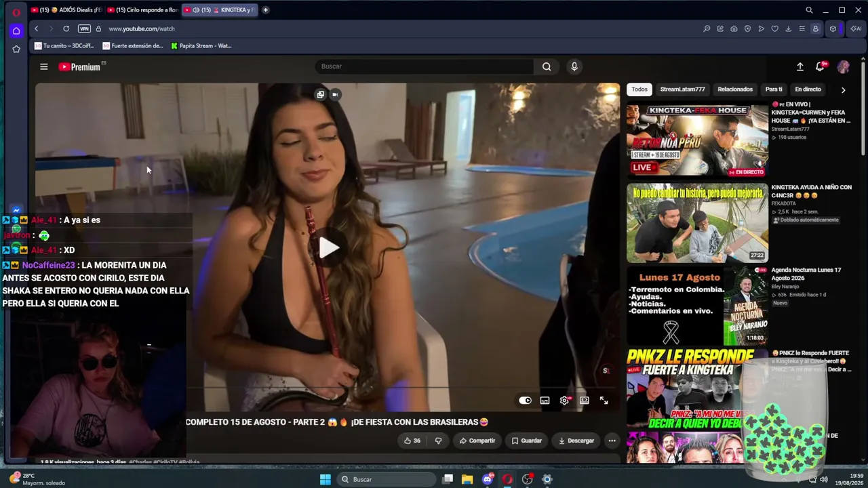Add page to favorites with heart icon
This screenshot has width=868, height=488.
[774, 28]
